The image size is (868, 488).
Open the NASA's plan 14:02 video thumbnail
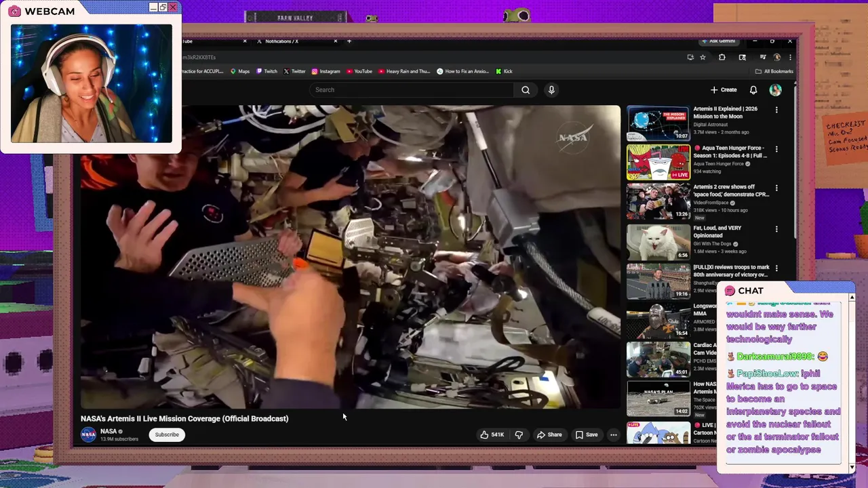click(x=658, y=399)
